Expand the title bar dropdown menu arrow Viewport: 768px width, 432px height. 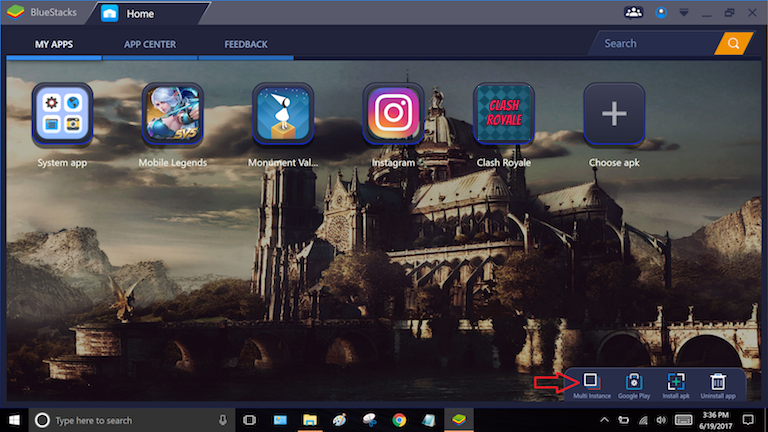pyautogui.click(x=683, y=13)
